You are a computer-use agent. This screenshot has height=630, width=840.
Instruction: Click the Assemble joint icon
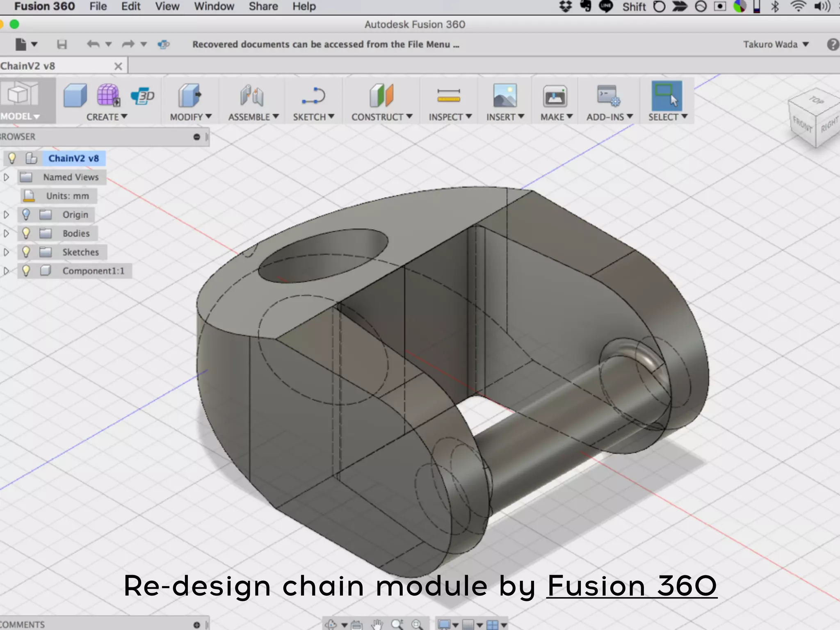(252, 96)
